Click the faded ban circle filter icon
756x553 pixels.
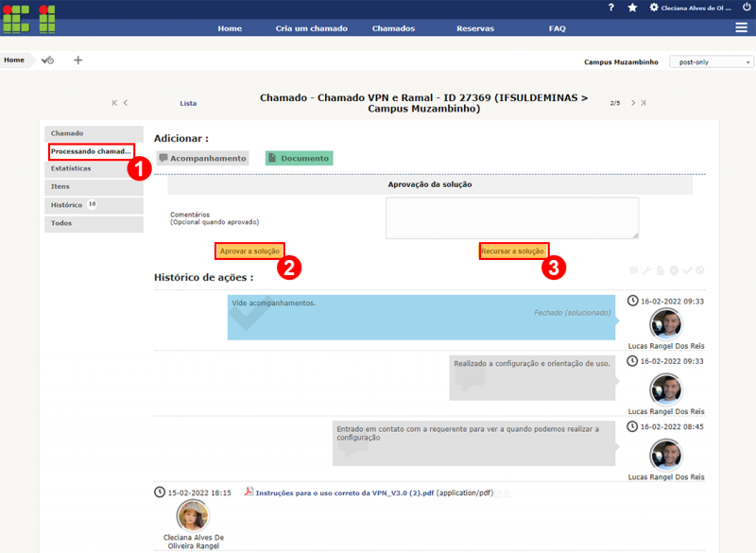pos(700,270)
